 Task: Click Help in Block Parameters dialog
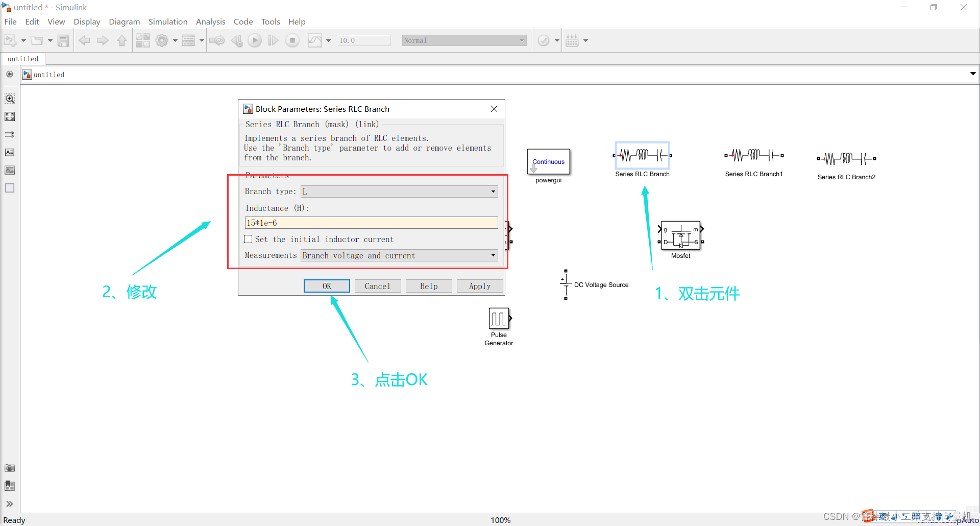pos(429,286)
